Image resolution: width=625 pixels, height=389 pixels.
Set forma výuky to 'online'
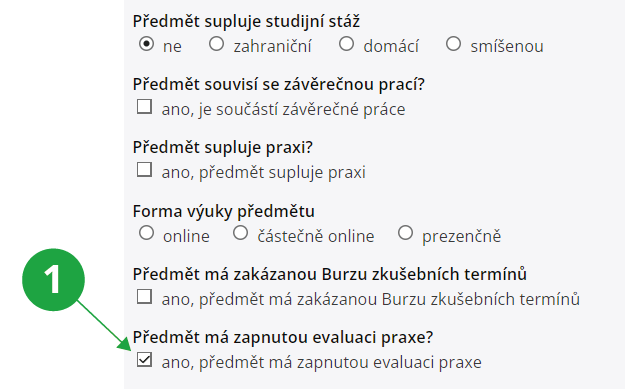[x=147, y=233]
